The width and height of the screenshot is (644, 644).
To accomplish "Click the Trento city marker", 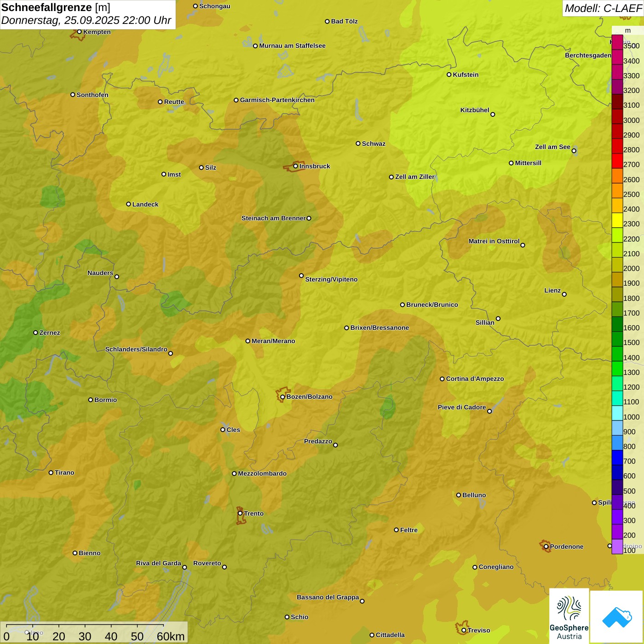I will [240, 513].
